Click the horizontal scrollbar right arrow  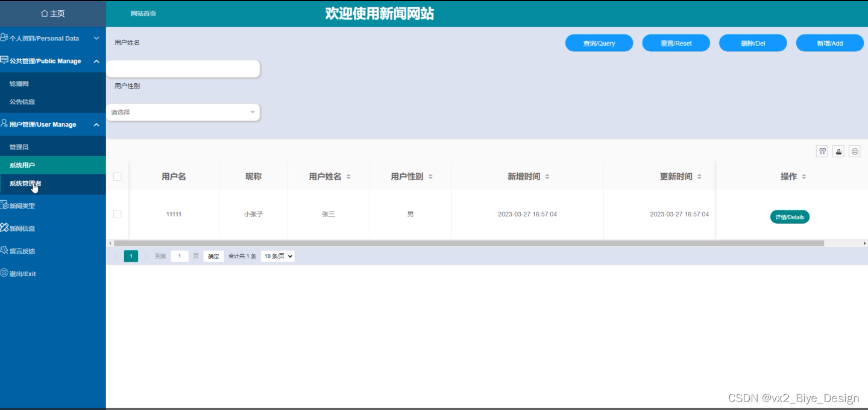pos(865,243)
